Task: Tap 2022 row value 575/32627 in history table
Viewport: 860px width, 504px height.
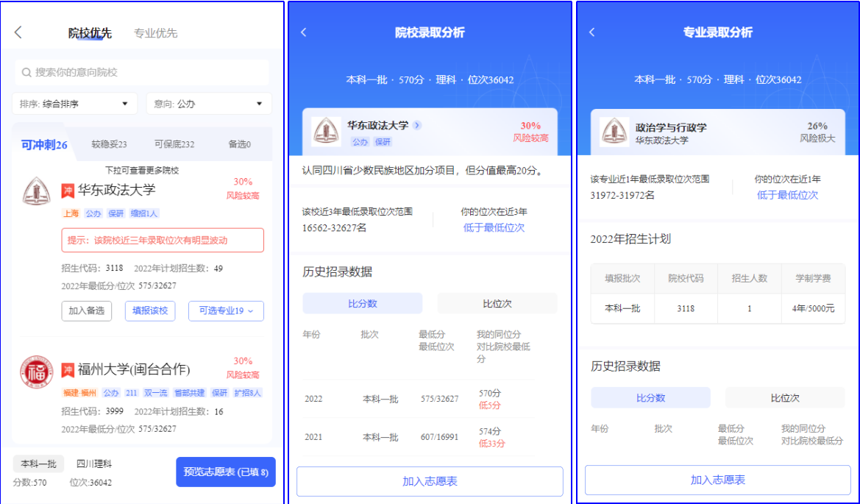Action: coord(440,399)
